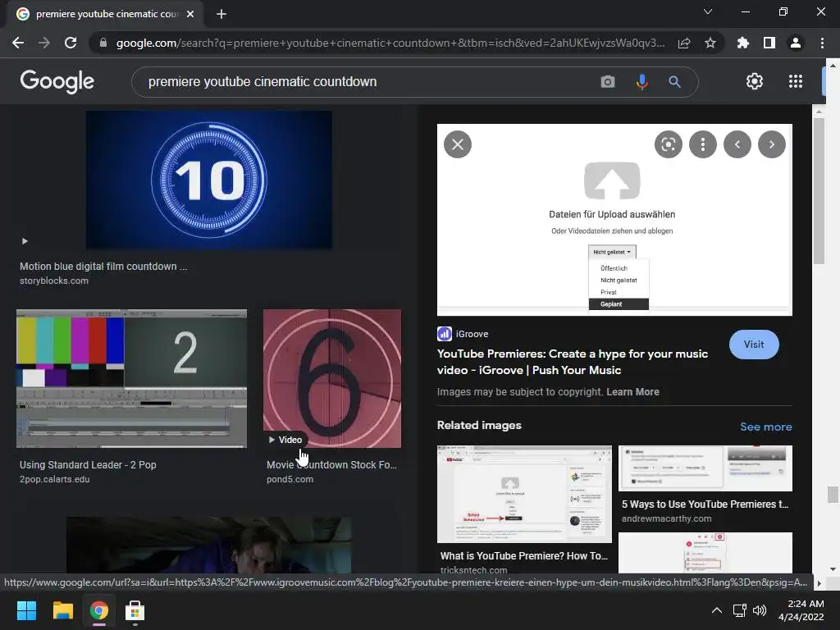Close the premiere youtube cinematic tab
The height and width of the screenshot is (630, 840).
(190, 14)
